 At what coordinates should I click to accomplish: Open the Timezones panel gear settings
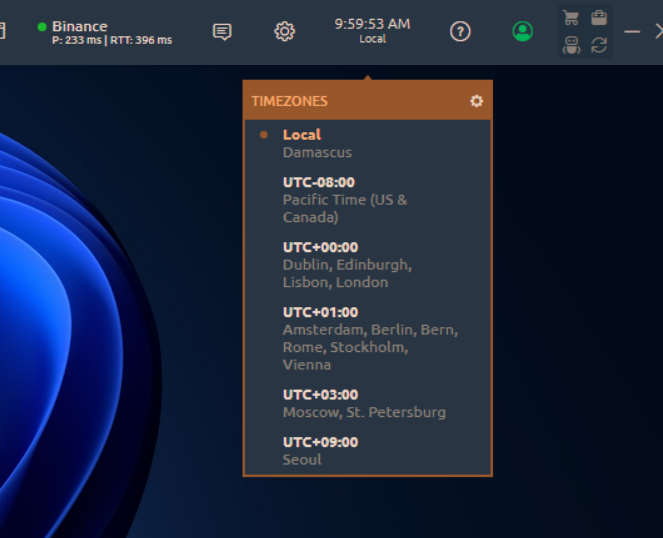pos(476,101)
